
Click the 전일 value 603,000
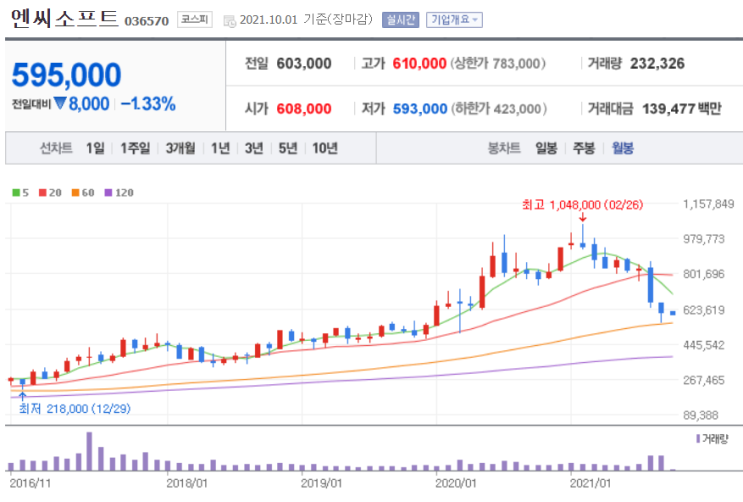tap(304, 64)
